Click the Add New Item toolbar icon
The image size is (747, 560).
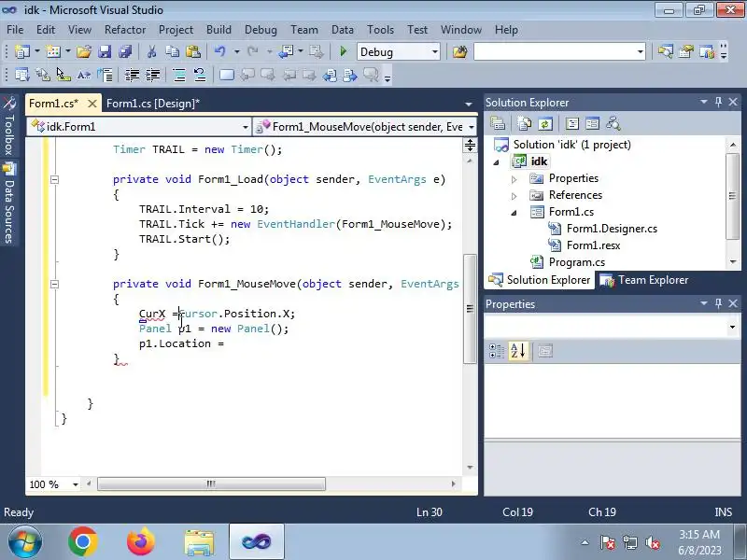click(53, 51)
